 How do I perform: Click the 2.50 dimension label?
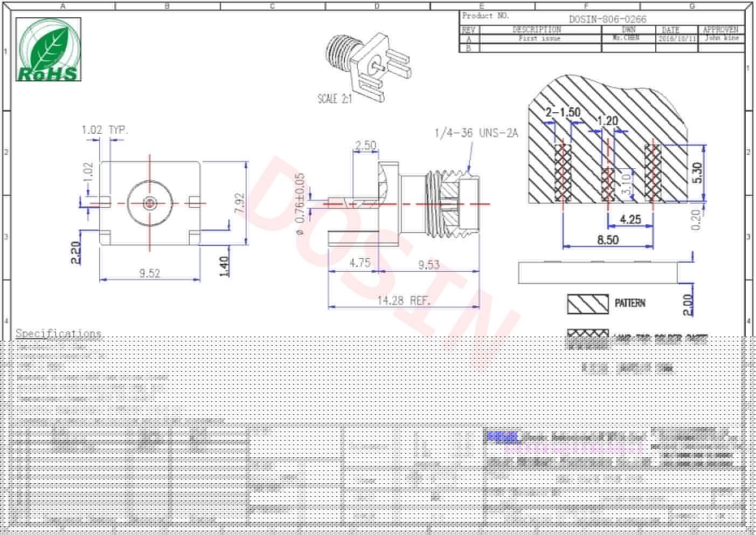click(x=365, y=146)
